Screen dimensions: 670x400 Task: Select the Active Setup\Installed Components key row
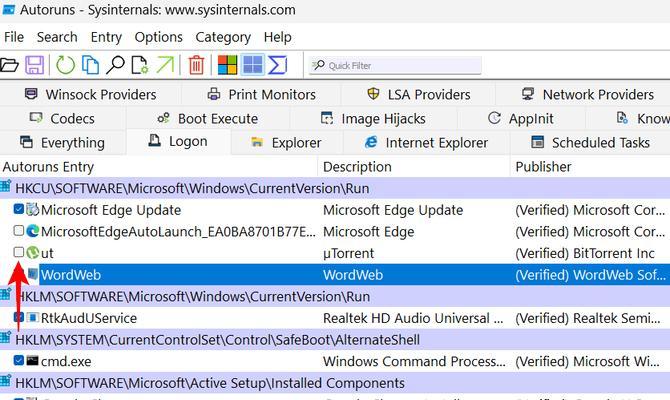click(335, 383)
